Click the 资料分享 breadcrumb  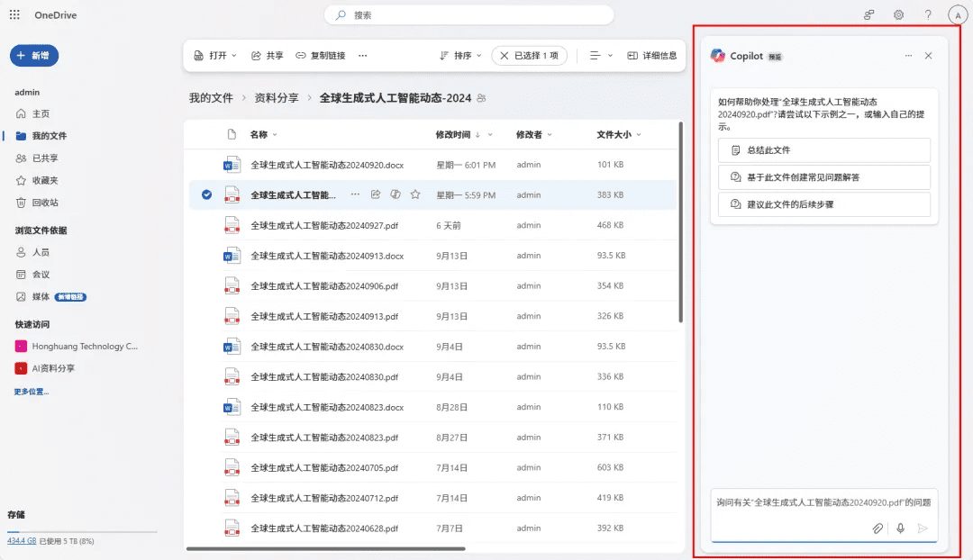[x=277, y=98]
